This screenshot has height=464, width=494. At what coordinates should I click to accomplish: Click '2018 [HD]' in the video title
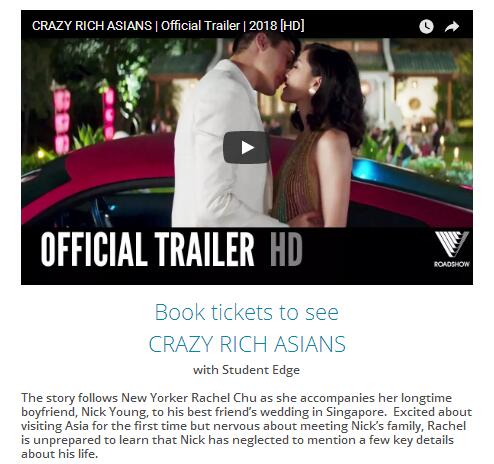coord(277,26)
